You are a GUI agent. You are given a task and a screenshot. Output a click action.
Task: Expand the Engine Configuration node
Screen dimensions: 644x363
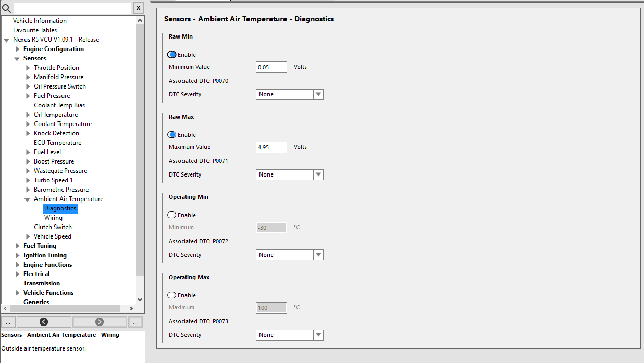pyautogui.click(x=18, y=49)
